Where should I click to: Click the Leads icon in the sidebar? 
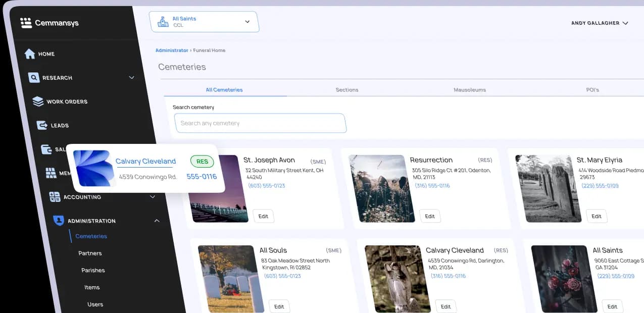pyautogui.click(x=42, y=125)
